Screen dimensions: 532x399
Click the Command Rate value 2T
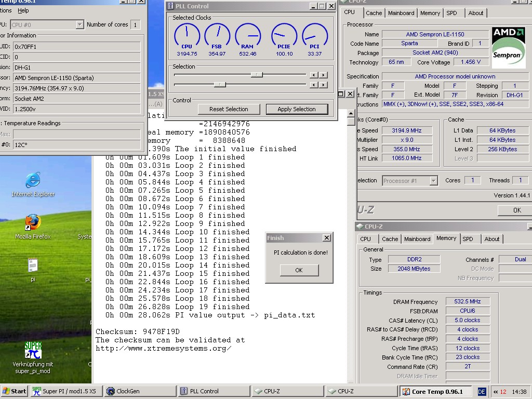pyautogui.click(x=468, y=366)
